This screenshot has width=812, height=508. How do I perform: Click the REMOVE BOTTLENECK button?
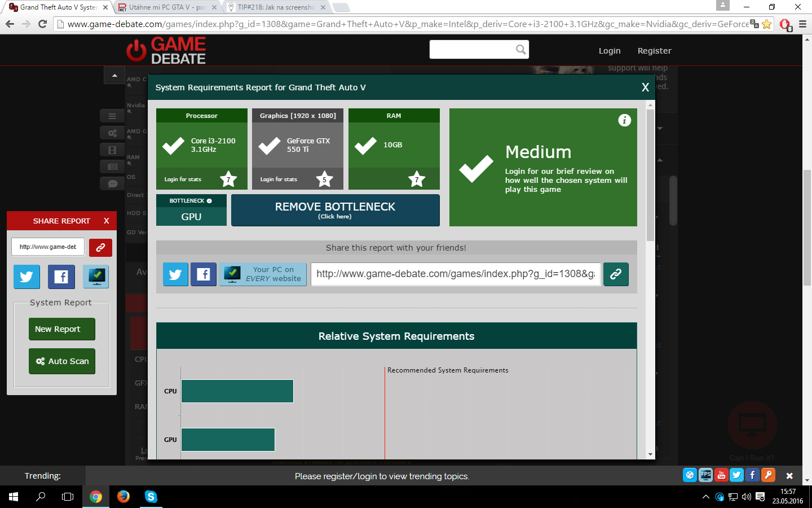click(x=336, y=210)
